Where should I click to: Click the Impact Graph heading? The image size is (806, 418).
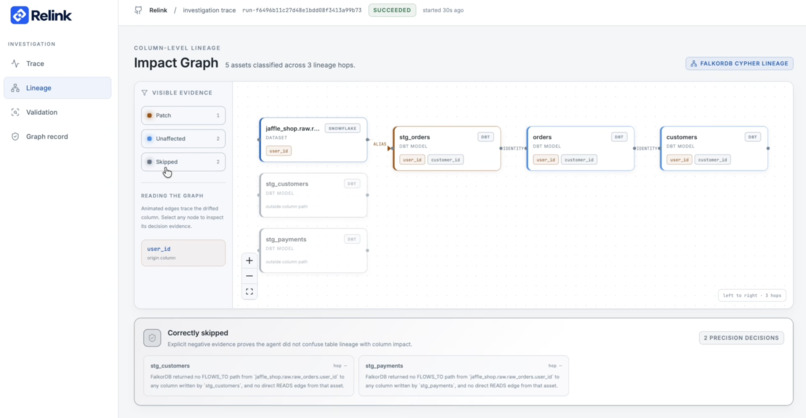176,63
